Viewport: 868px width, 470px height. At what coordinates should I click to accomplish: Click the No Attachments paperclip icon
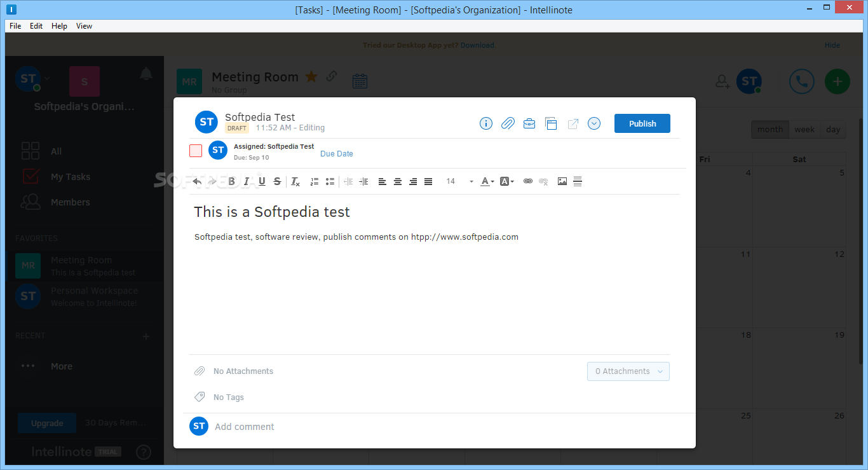(200, 371)
